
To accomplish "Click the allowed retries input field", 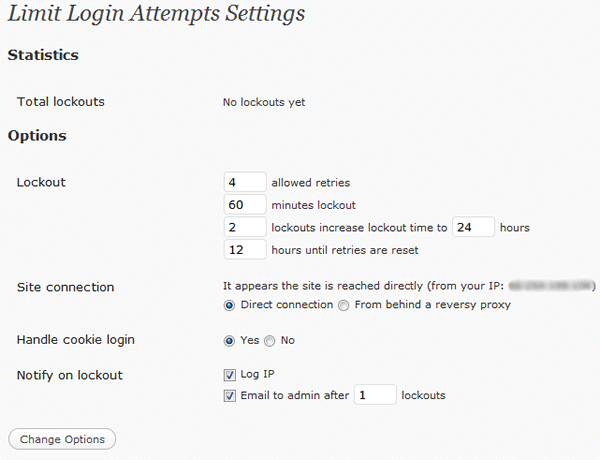I will (245, 183).
